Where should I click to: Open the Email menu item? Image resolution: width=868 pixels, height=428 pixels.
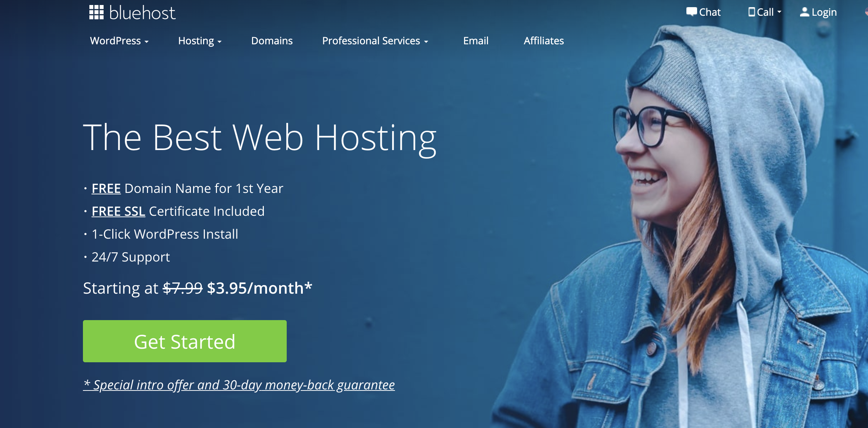tap(475, 41)
